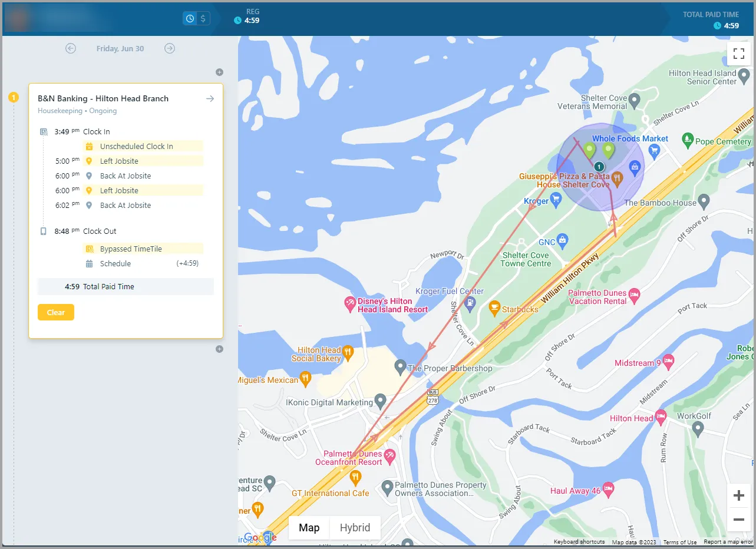
Task: Click Miguel's Mexican restaurant marker
Action: pyautogui.click(x=305, y=378)
